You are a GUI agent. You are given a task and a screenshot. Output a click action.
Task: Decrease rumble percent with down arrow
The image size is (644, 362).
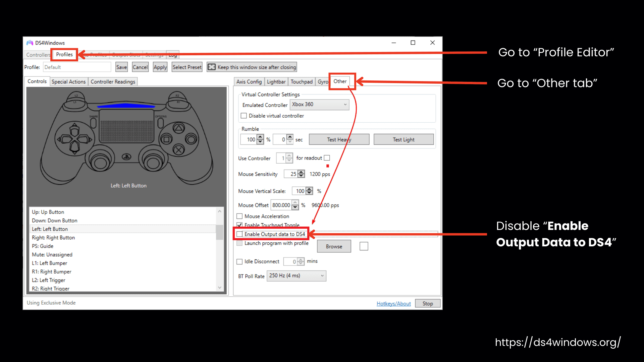point(260,142)
